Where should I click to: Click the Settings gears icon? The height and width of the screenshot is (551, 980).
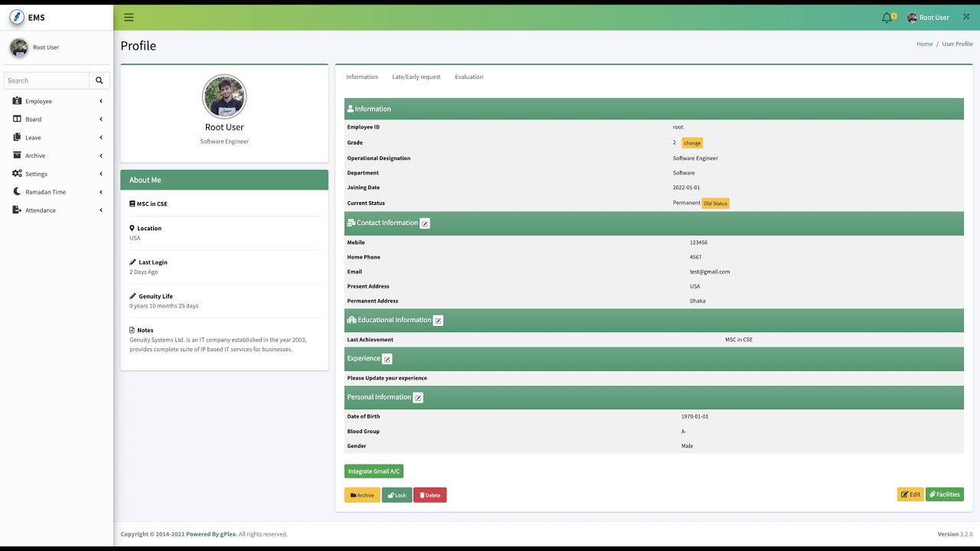point(17,174)
